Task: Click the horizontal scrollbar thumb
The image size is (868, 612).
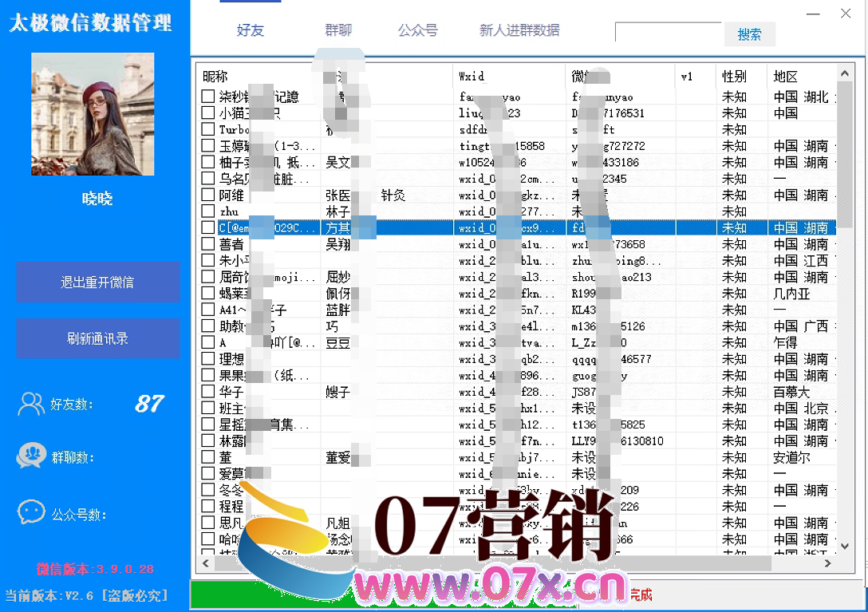Action: 493,563
